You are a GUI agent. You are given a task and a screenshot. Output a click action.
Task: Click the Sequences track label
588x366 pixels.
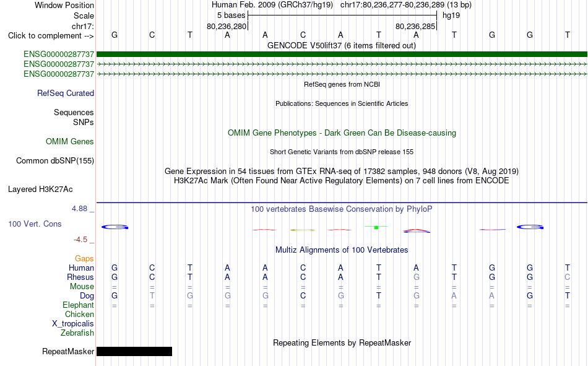coord(74,112)
